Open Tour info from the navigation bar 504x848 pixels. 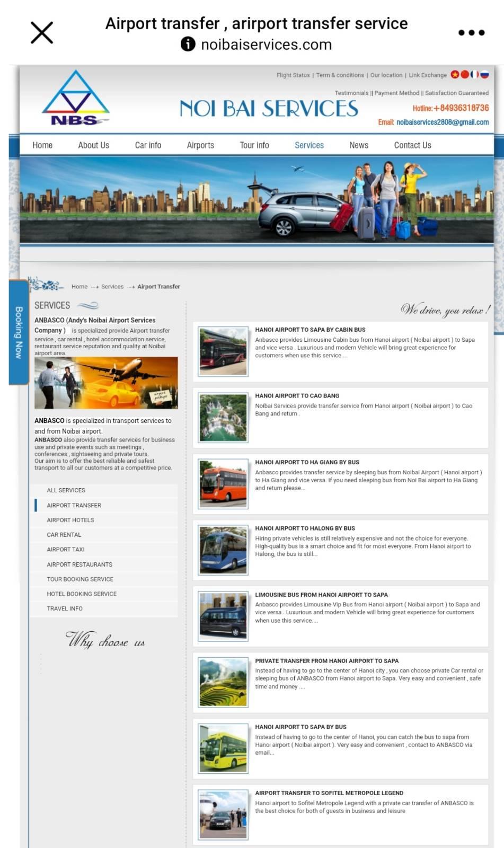pyautogui.click(x=254, y=145)
